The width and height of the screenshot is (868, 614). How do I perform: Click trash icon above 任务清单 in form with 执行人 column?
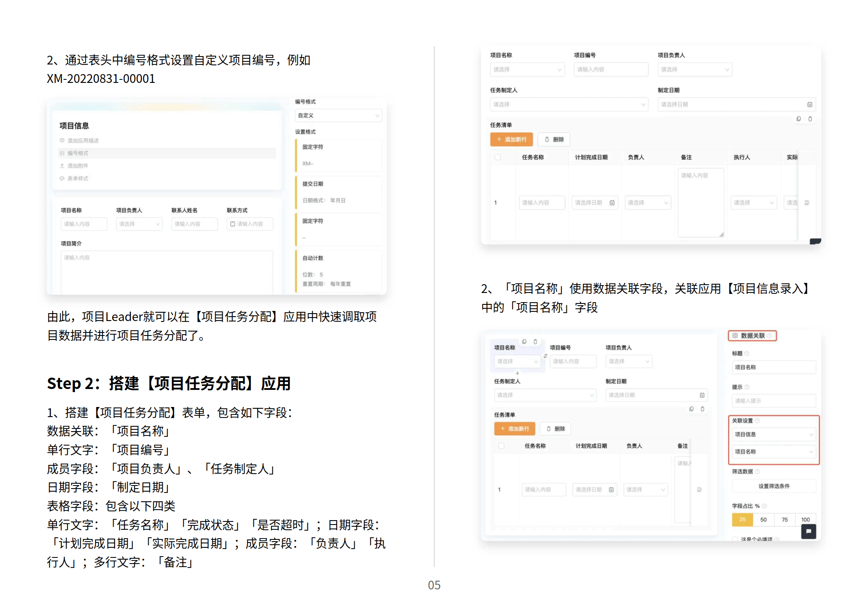(x=810, y=119)
